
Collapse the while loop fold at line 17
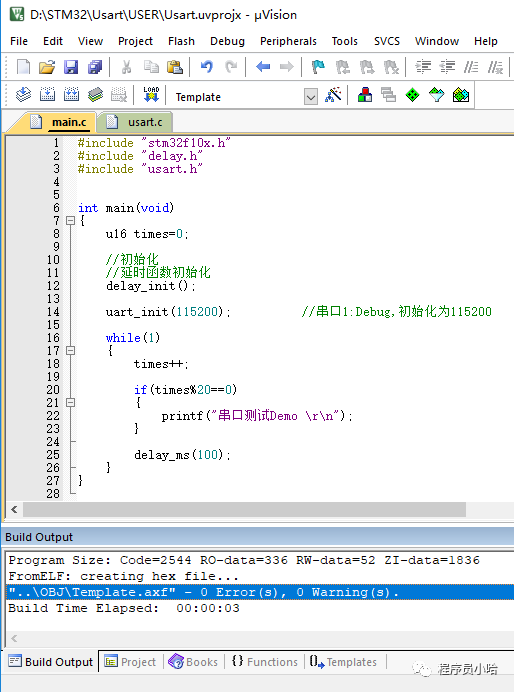(70, 350)
